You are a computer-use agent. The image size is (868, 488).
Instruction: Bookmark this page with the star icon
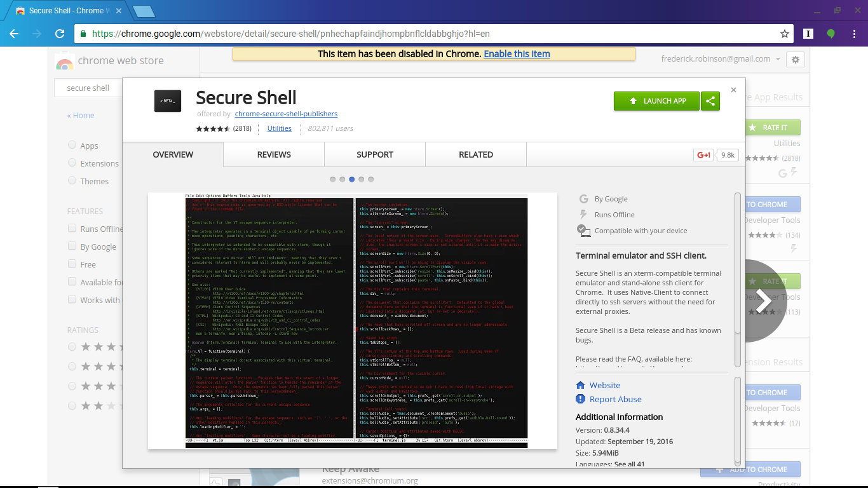(x=785, y=34)
